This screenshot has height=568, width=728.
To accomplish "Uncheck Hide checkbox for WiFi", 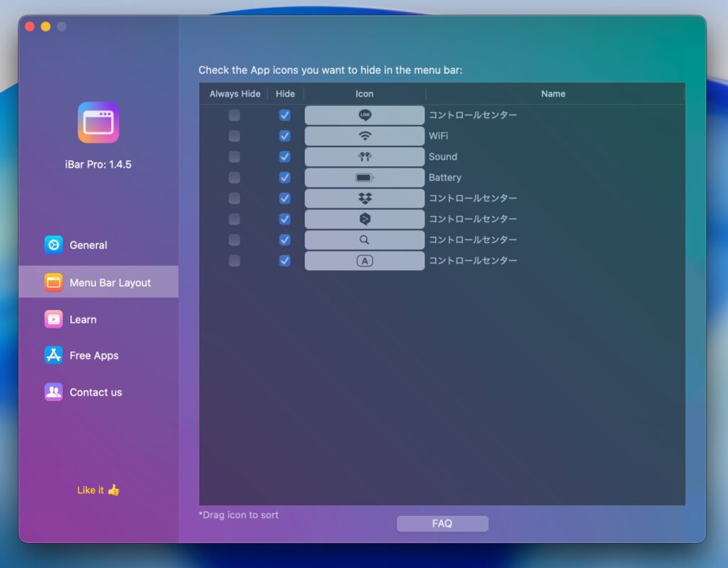I will pos(284,136).
